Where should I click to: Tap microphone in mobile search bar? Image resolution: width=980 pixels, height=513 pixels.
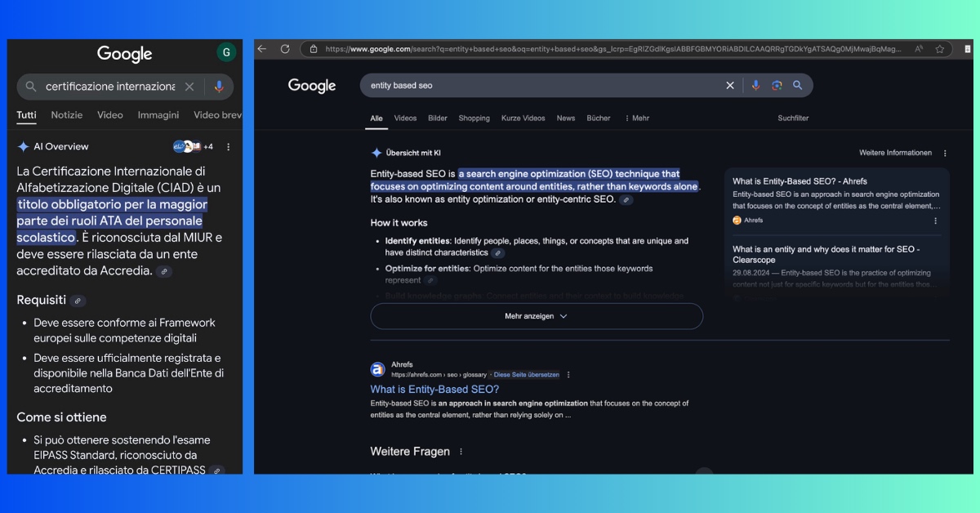219,87
